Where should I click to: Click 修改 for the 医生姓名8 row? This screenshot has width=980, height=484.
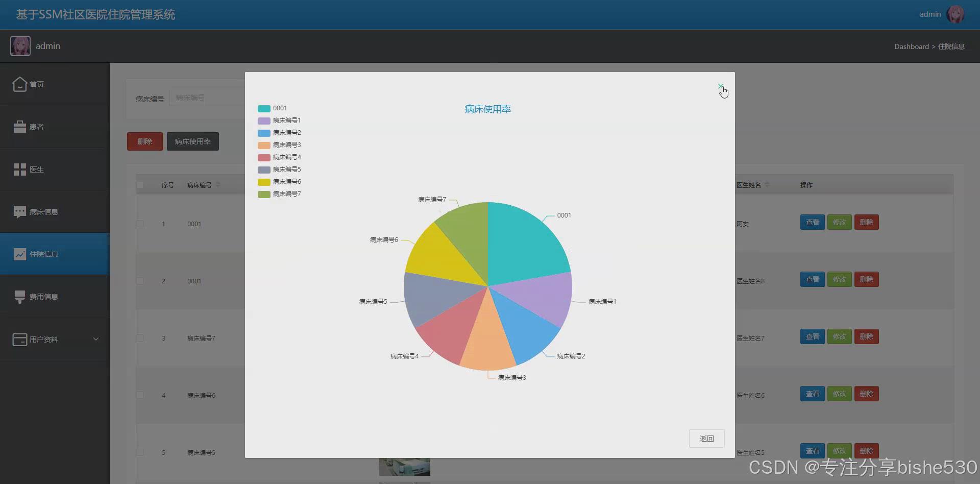pos(839,279)
